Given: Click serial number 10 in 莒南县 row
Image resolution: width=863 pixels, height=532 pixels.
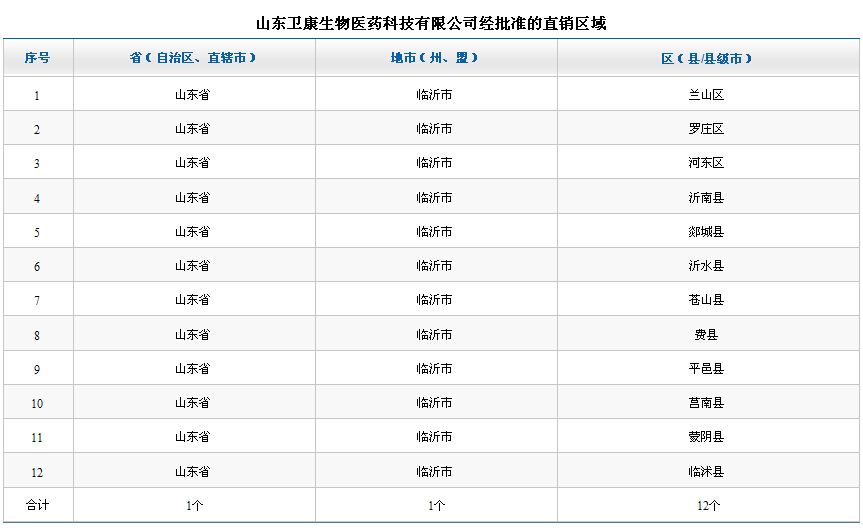Looking at the screenshot, I should point(37,404).
